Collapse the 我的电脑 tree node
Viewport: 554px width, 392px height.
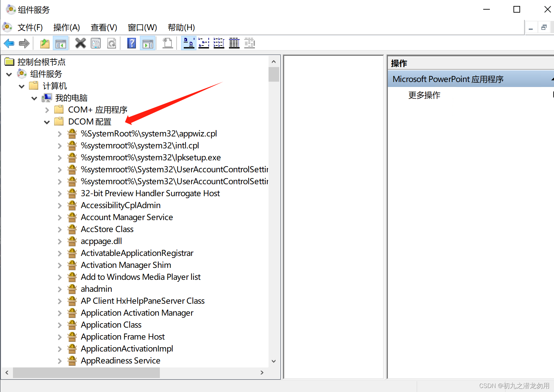tap(34, 98)
